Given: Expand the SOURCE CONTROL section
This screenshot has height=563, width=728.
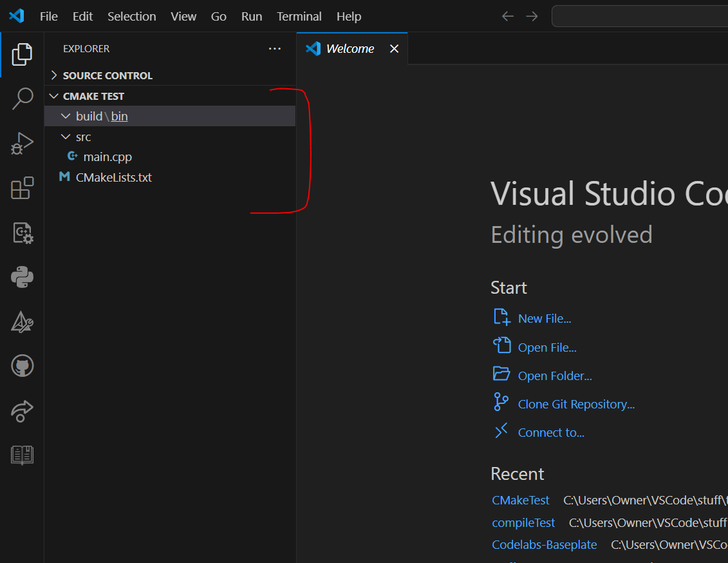Looking at the screenshot, I should coord(54,75).
